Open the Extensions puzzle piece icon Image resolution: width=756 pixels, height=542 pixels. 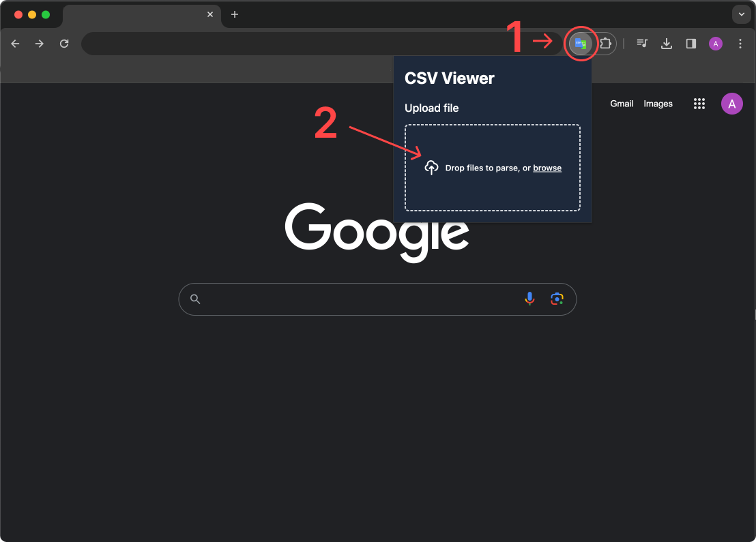[x=607, y=43]
